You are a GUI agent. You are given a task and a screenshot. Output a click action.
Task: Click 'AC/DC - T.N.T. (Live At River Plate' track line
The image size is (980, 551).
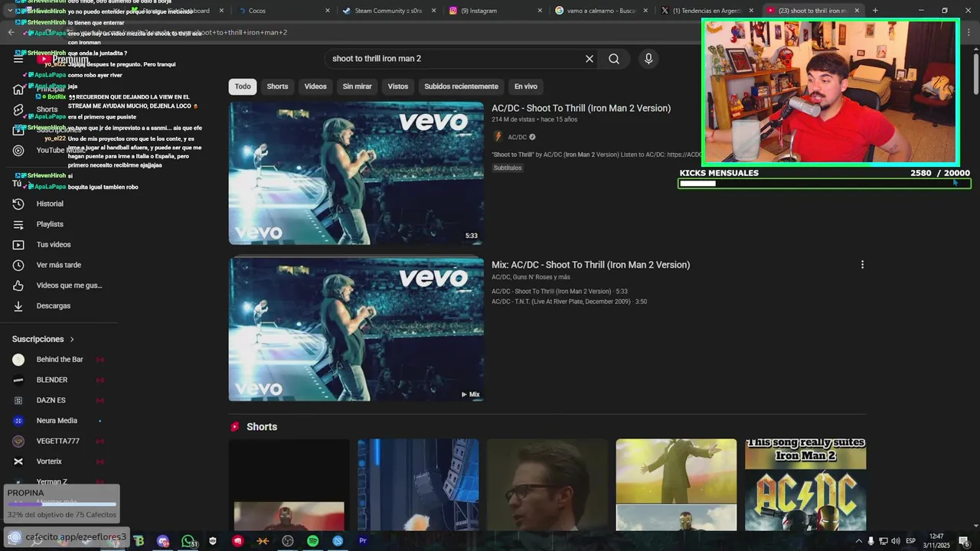click(569, 302)
